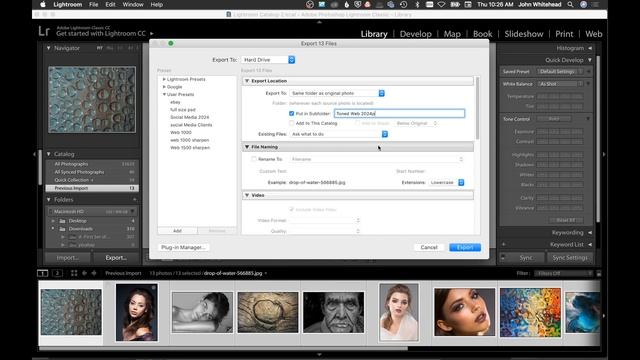
Task: Open the Extensions Lowercase dropdown
Action: pyautogui.click(x=446, y=182)
